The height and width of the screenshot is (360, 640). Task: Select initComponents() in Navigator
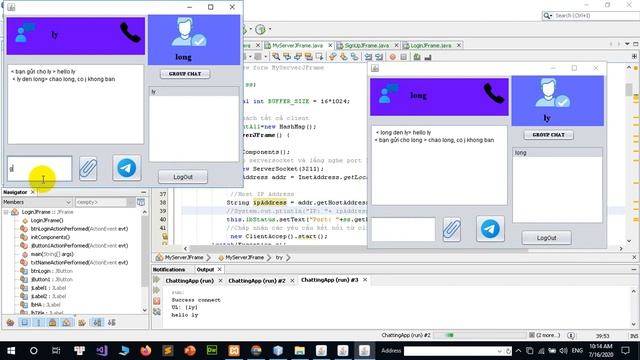click(x=50, y=237)
